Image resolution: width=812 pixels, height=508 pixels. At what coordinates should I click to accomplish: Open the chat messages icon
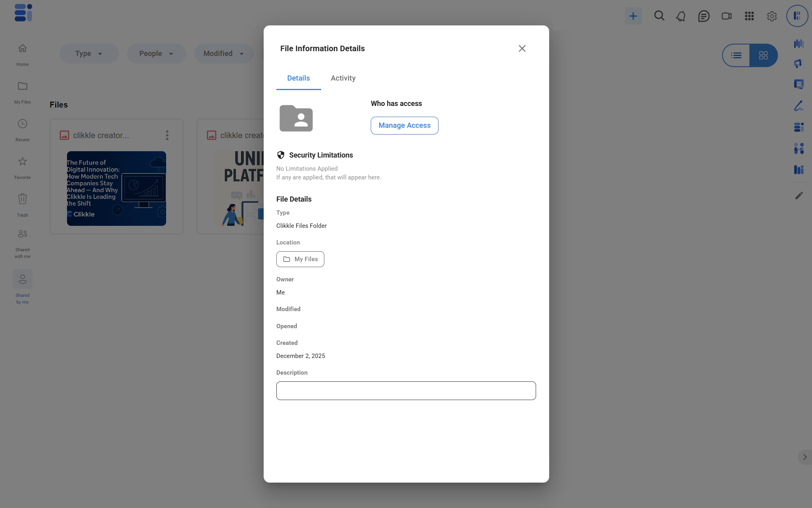point(704,16)
